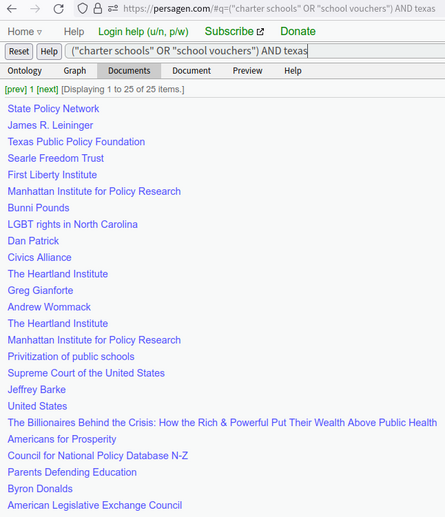Open the Civics Alliance result

pos(40,257)
